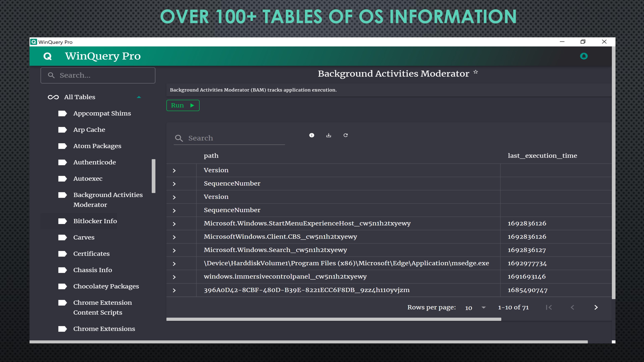This screenshot has width=644, height=362.
Task: Expand the msedge.exe row
Action: point(174,264)
